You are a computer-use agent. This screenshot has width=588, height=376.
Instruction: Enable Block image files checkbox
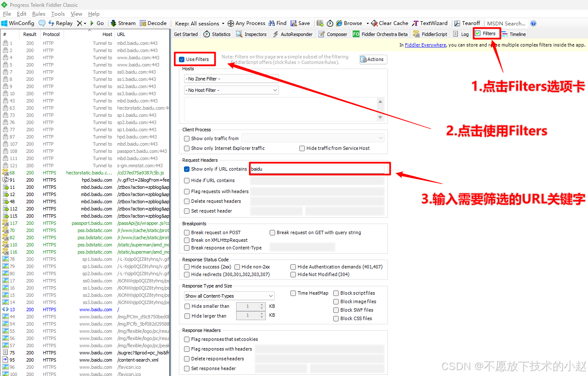tap(336, 301)
